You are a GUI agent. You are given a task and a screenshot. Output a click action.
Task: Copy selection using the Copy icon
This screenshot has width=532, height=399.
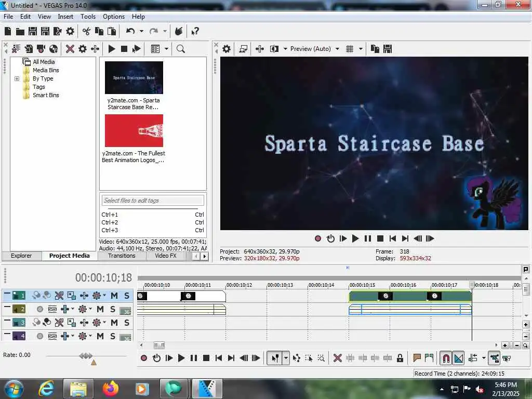[x=99, y=31]
